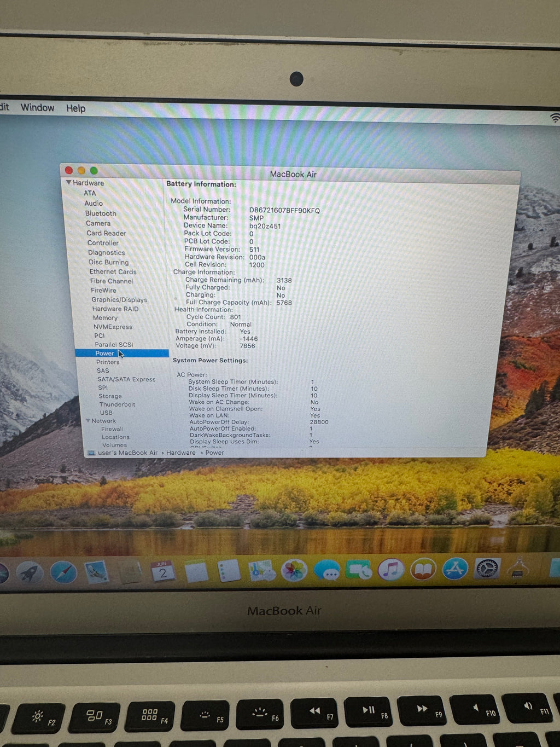
Task: Open the Help menu
Action: (x=76, y=108)
